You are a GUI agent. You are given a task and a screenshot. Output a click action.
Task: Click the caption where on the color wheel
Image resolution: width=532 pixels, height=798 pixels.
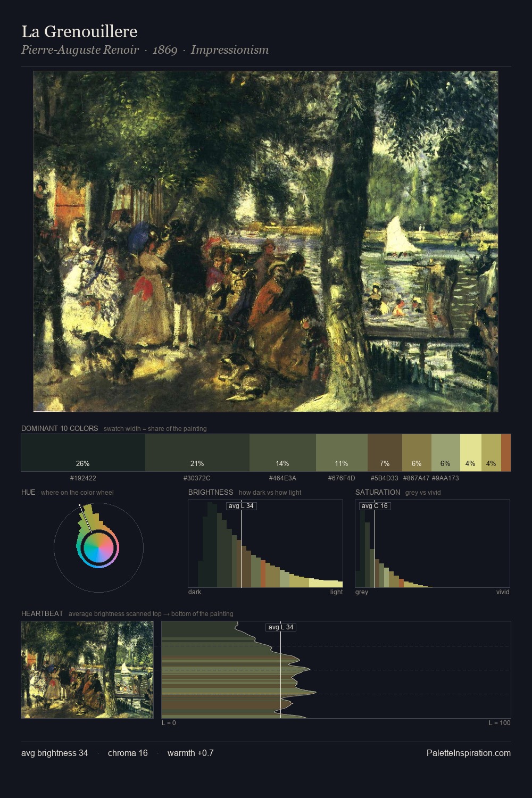(77, 493)
